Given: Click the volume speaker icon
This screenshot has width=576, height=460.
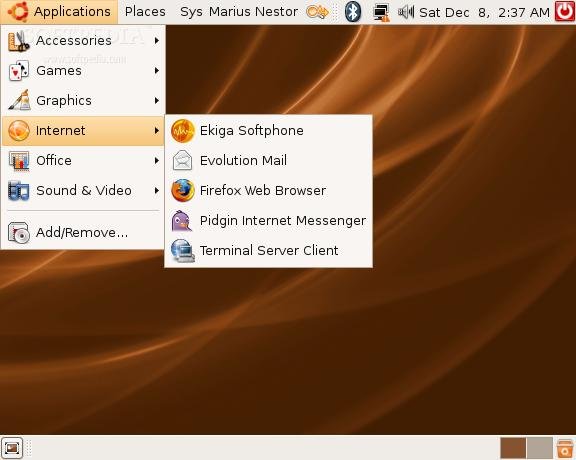Looking at the screenshot, I should (x=406, y=12).
